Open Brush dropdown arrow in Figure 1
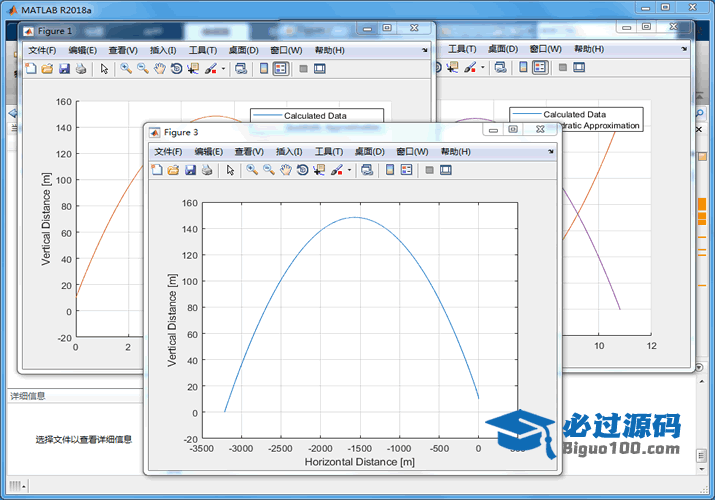The width and height of the screenshot is (715, 500). [x=223, y=69]
